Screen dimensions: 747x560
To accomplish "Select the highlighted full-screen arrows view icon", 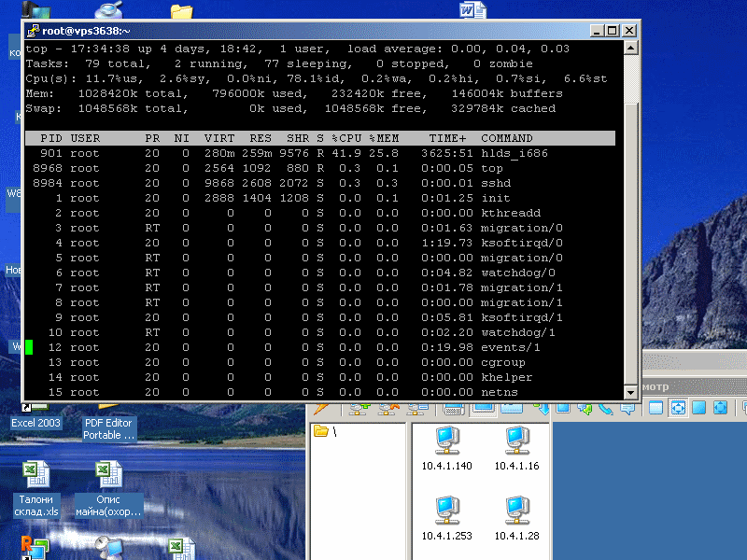I will coord(678,408).
